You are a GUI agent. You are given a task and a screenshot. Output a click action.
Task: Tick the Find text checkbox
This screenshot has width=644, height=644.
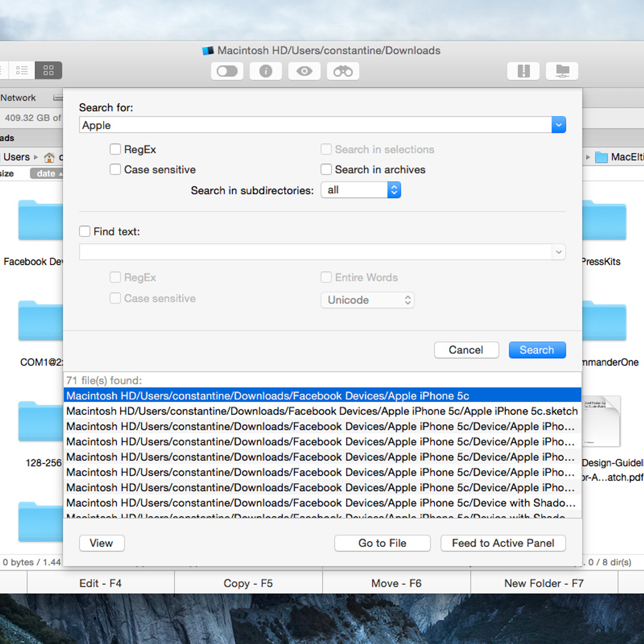click(x=85, y=231)
